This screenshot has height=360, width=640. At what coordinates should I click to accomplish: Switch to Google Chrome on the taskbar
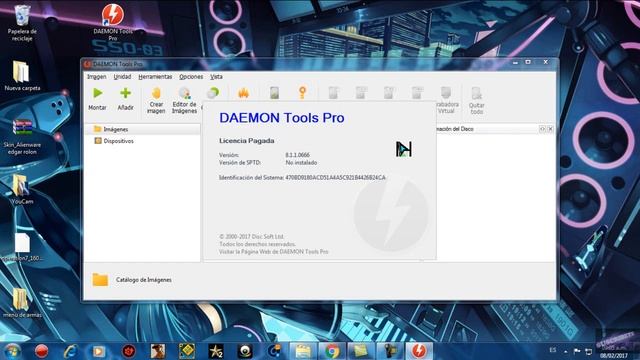[x=332, y=351]
